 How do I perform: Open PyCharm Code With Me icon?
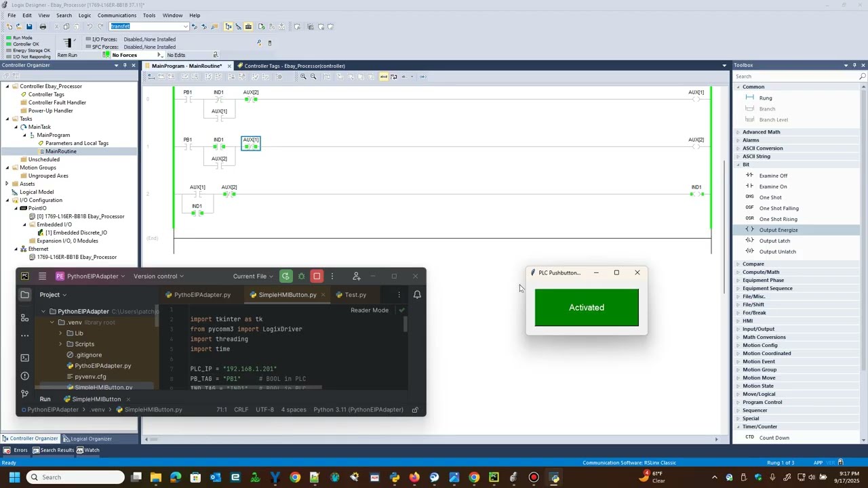click(x=357, y=276)
